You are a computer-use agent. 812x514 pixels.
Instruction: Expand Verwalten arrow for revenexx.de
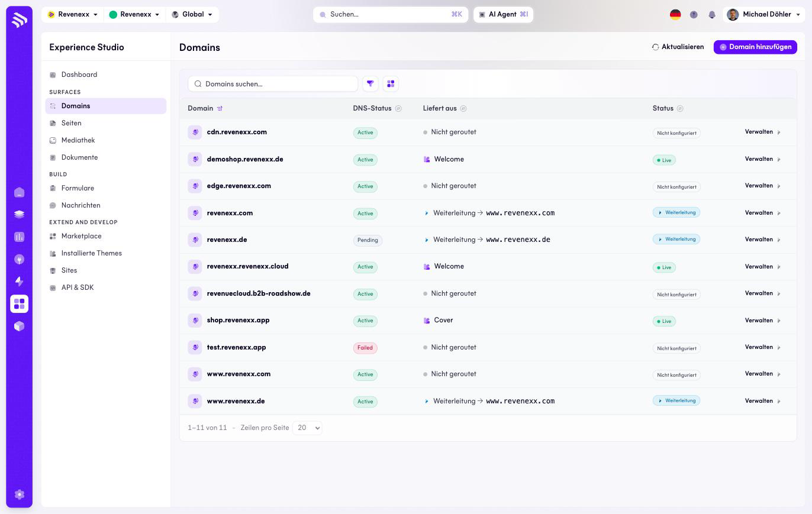click(x=779, y=240)
